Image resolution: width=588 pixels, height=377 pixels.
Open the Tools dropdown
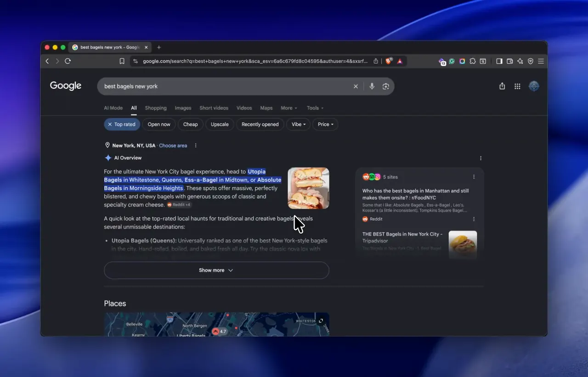click(315, 108)
